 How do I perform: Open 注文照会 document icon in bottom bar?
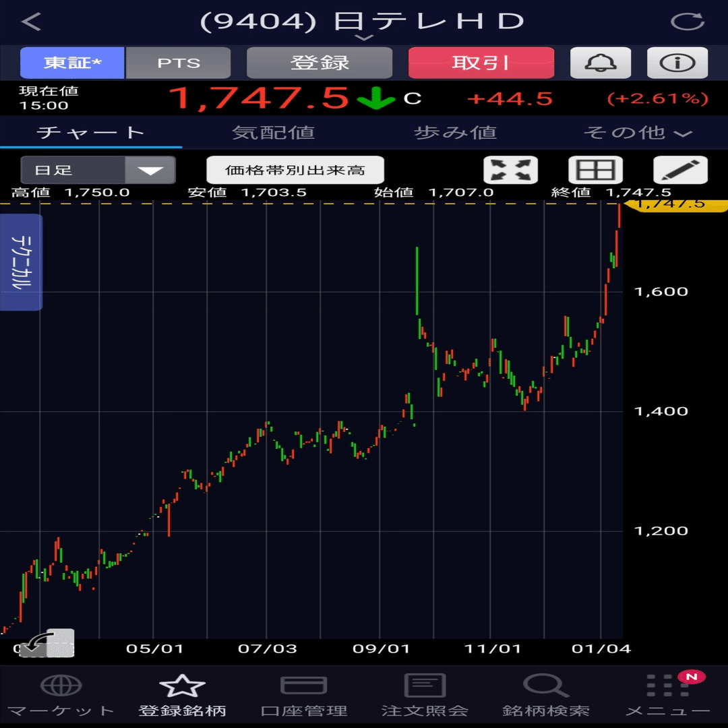425,686
